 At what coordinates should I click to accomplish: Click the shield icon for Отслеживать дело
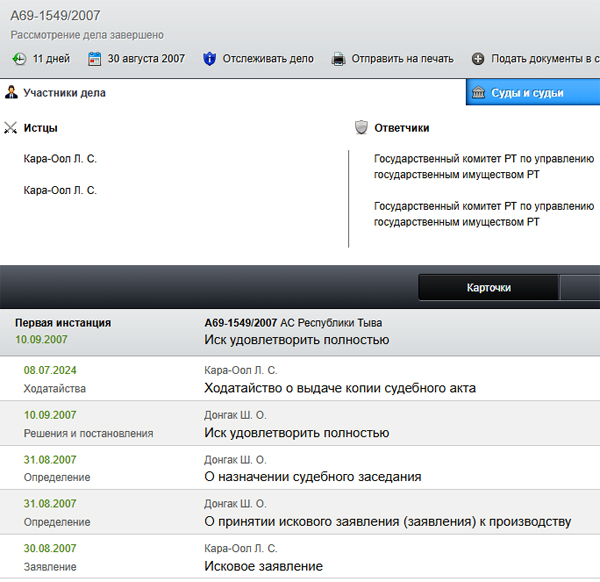pyautogui.click(x=209, y=59)
